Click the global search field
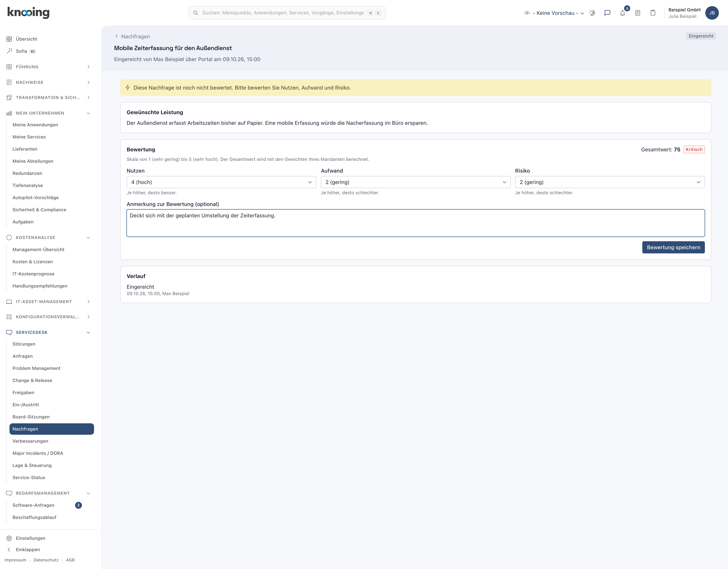This screenshot has height=569, width=728. tap(287, 13)
